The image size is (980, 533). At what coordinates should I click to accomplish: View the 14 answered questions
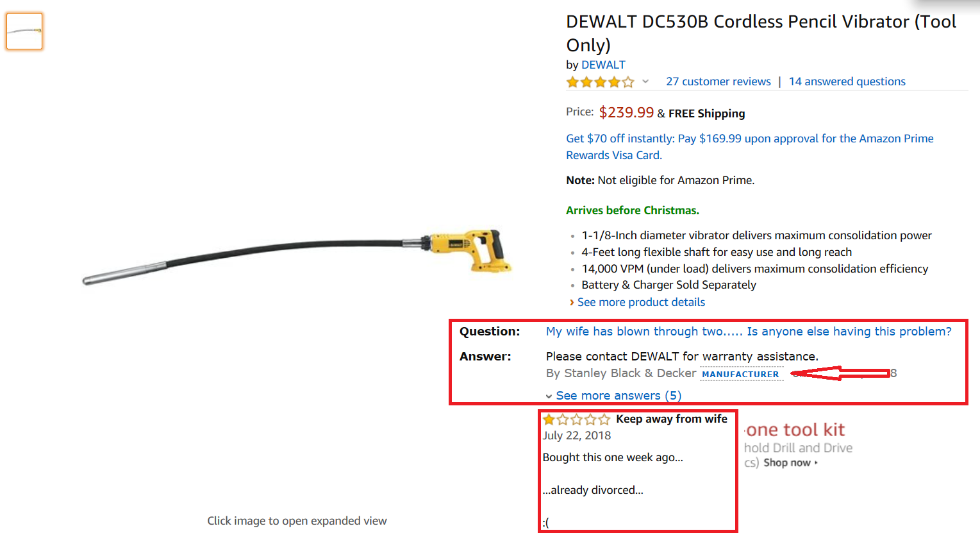pyautogui.click(x=847, y=81)
